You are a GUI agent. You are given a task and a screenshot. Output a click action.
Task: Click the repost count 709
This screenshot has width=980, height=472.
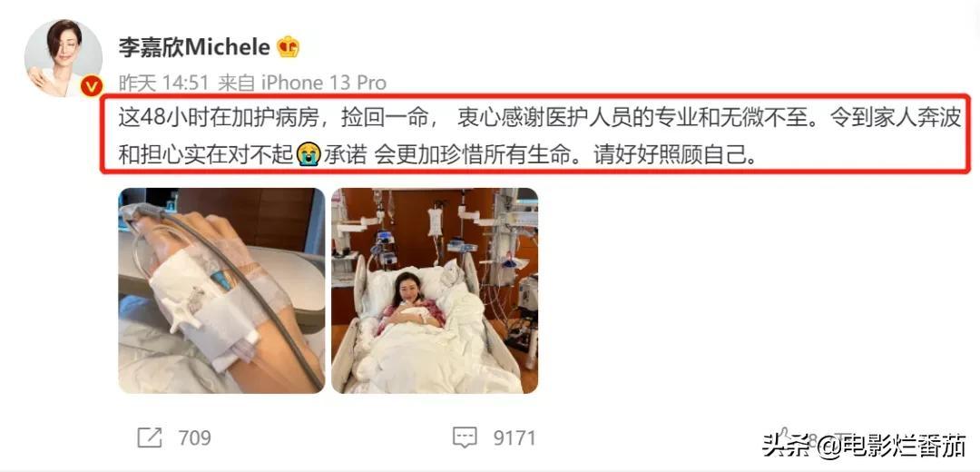tap(194, 438)
